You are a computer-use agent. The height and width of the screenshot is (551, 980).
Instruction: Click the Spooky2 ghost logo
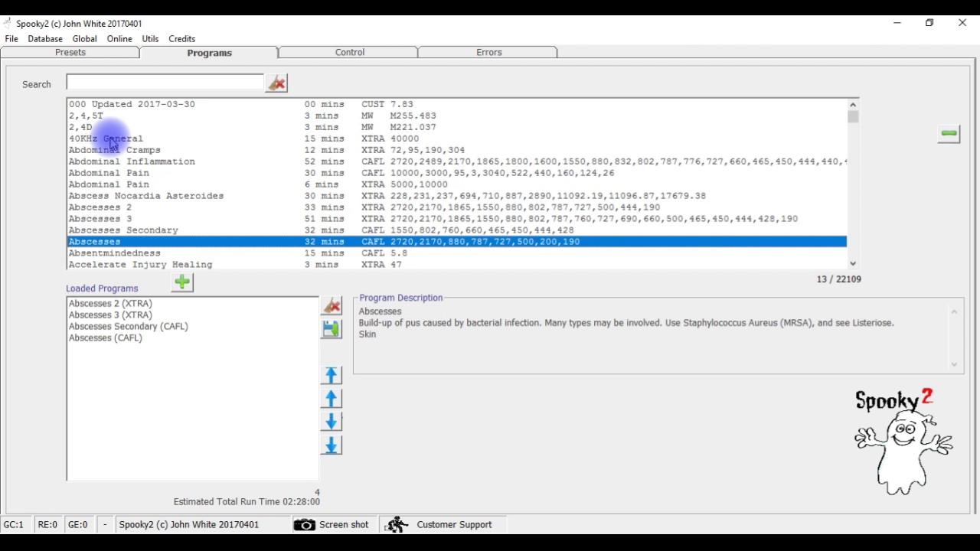click(x=903, y=442)
